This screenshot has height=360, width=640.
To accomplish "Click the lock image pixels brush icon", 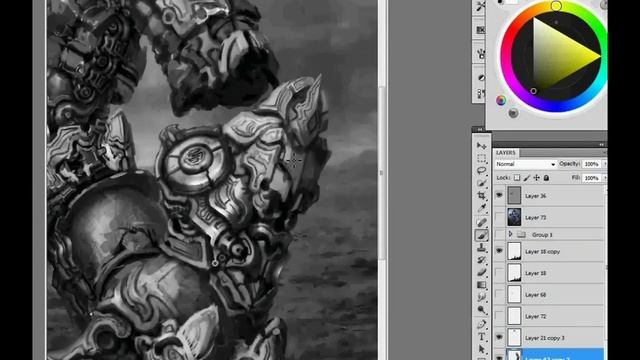I will tap(527, 178).
